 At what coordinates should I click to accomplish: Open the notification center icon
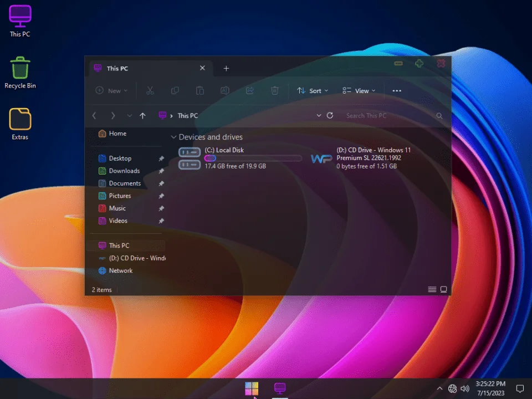point(520,388)
